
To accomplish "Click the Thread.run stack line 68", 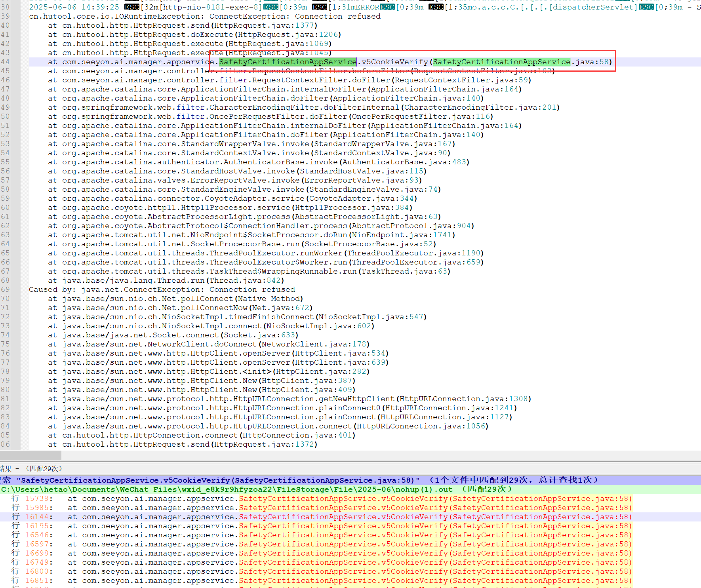I will 173,280.
